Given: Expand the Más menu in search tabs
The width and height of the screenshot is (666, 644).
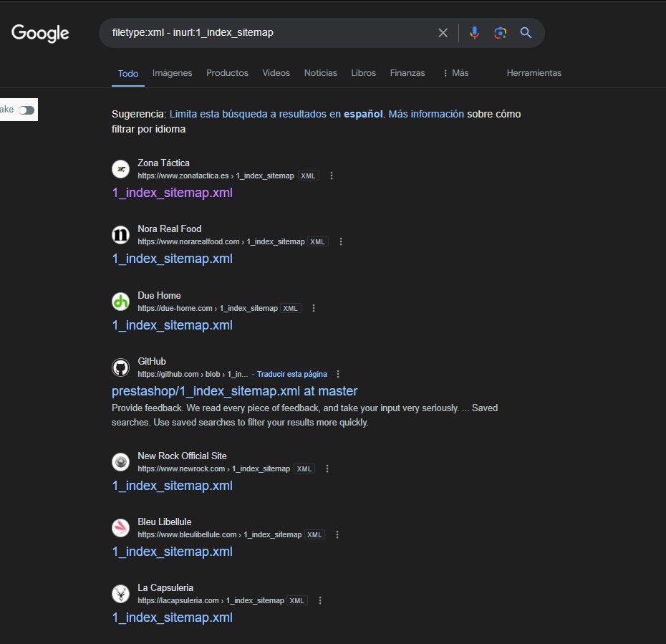Looking at the screenshot, I should coord(455,73).
